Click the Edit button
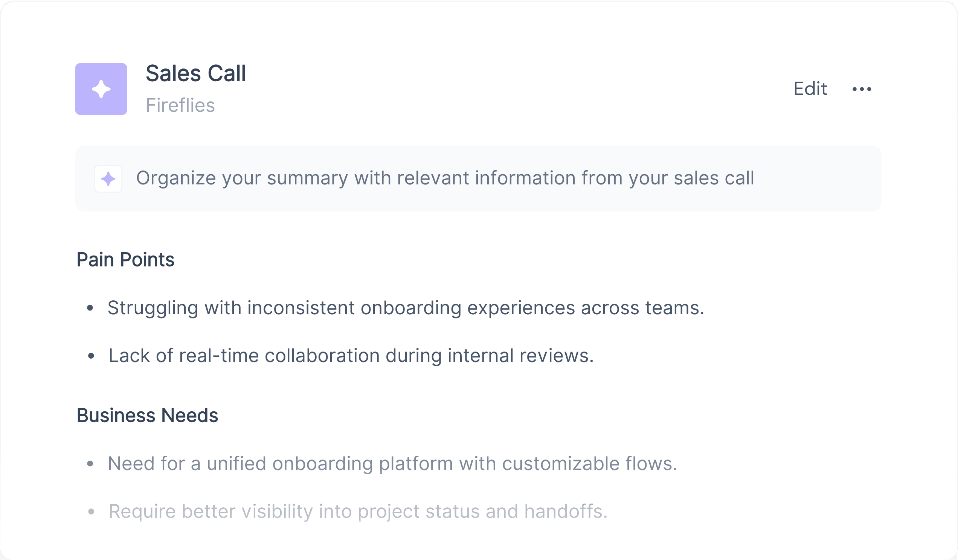Viewport: 958px width, 560px height. (810, 89)
